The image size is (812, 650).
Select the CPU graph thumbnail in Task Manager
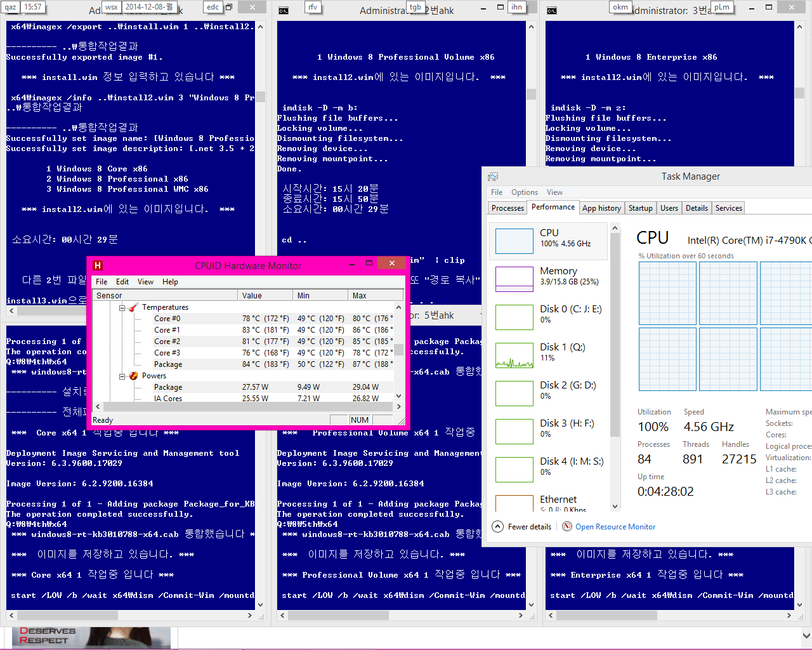tap(514, 241)
